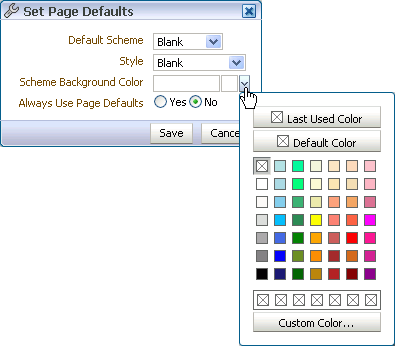Pick the dark navy blue swatch
The image size is (395, 361).
click(280, 274)
